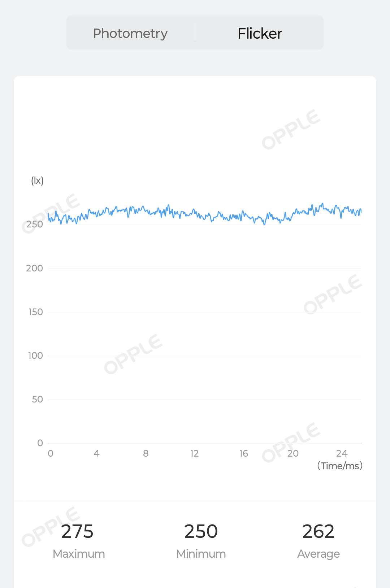
Task: Click the Average label
Action: pos(318,554)
